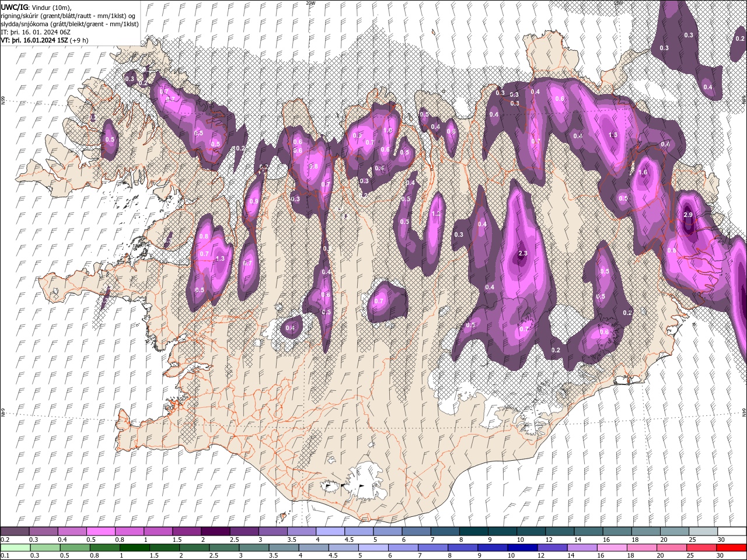Click the UWC/IG title label
Image resolution: width=747 pixels, height=560 pixels.
coord(15,6)
